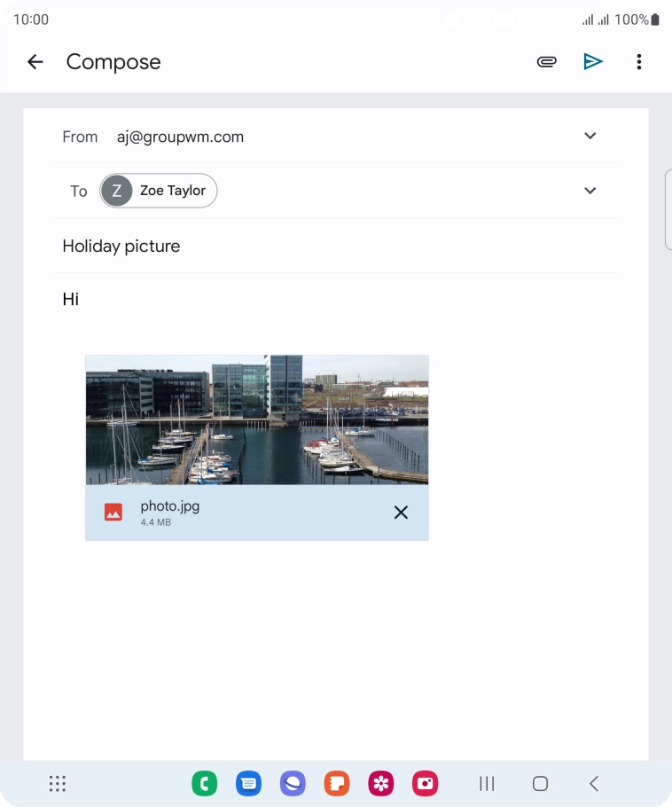The height and width of the screenshot is (807, 672).
Task: Expand the To recipients field chevron
Action: coord(590,191)
